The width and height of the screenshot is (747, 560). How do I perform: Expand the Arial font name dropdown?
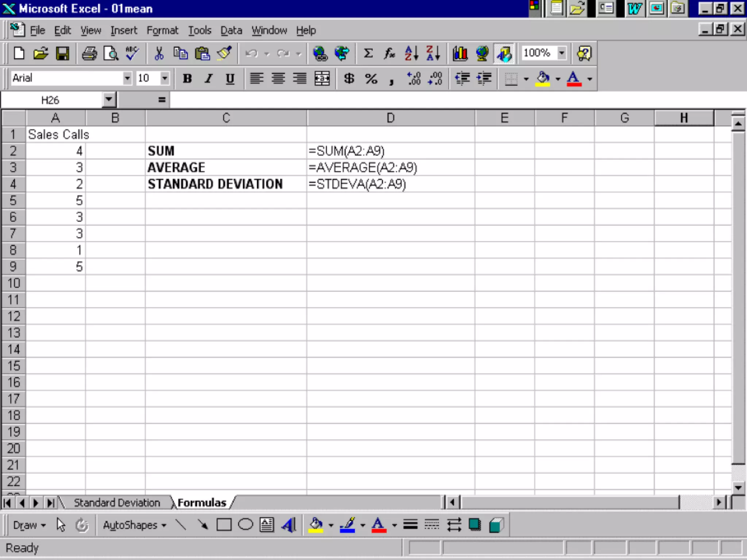click(127, 78)
